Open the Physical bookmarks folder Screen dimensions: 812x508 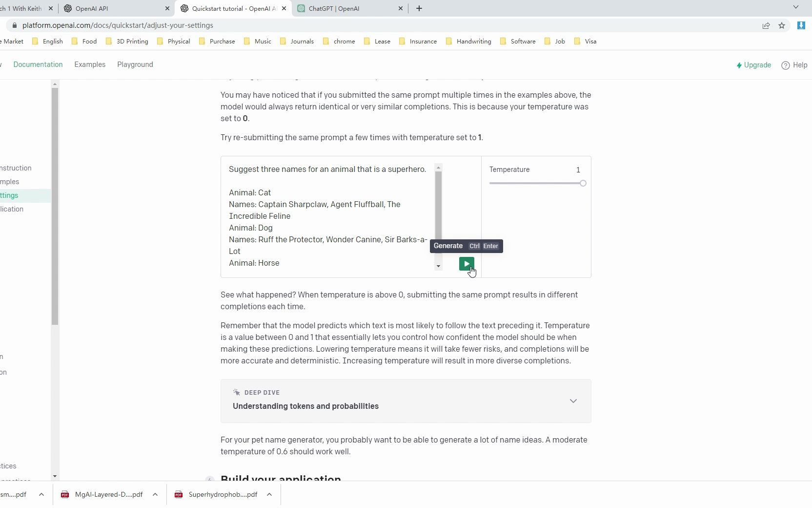point(174,42)
